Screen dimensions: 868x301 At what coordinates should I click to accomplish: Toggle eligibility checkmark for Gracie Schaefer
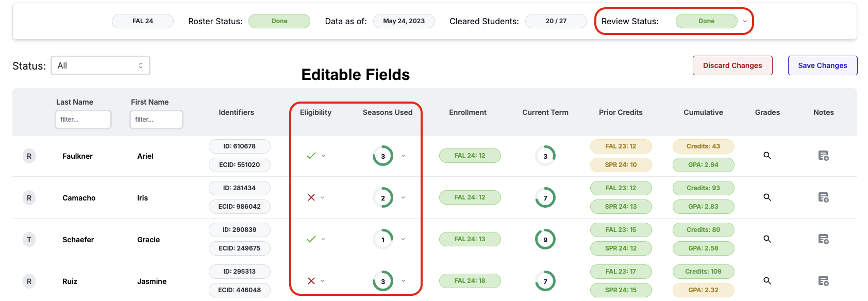[x=311, y=239]
